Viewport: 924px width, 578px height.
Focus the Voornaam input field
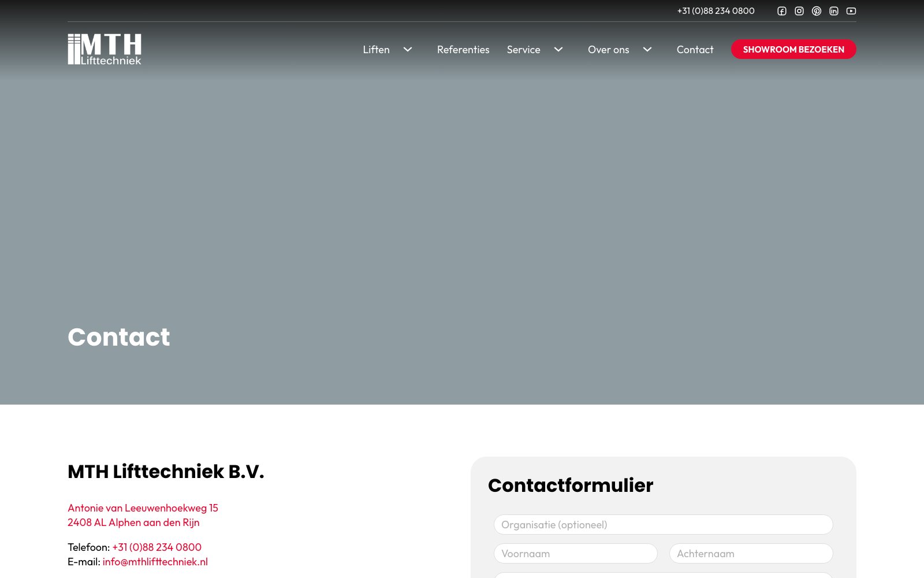576,554
